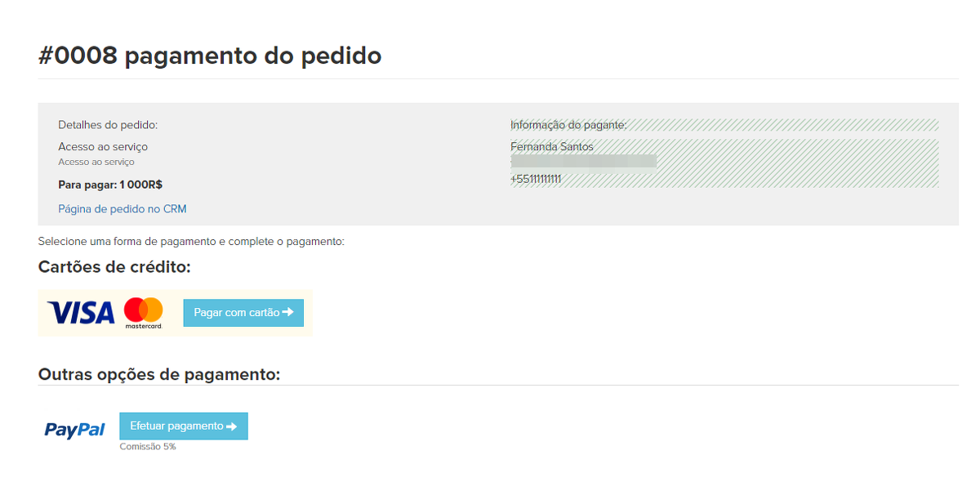
Task: Click the arrow icon on Efetuar pagamento
Action: pos(232,426)
